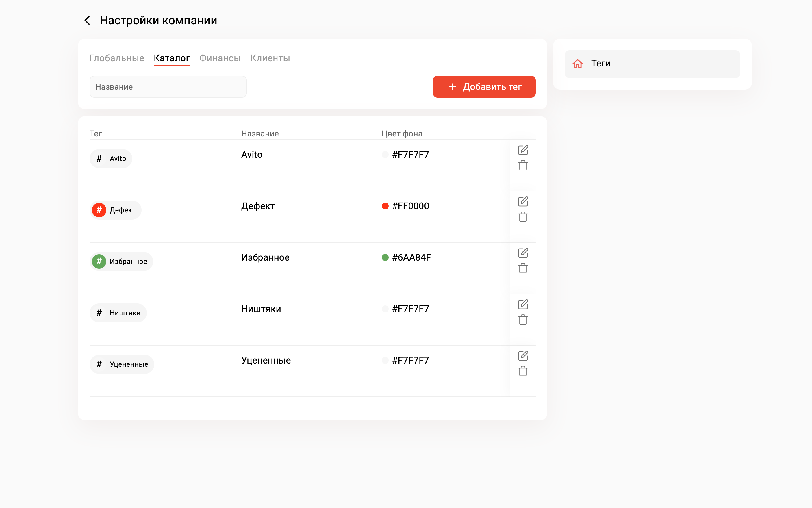This screenshot has height=508, width=812.
Task: Delete the Ништяки tag
Action: (x=523, y=320)
